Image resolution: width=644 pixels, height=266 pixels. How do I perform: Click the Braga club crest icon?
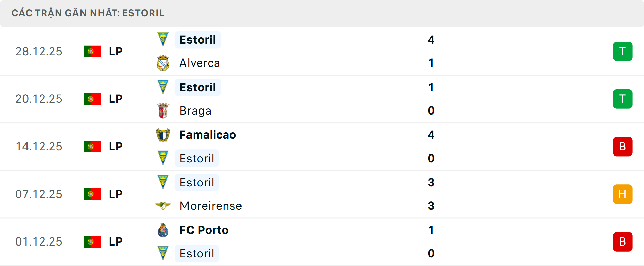(x=163, y=111)
